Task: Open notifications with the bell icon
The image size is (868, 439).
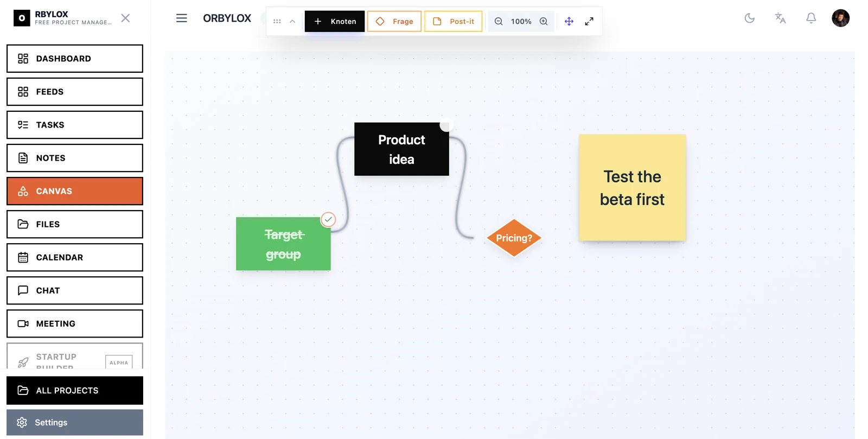Action: (811, 18)
